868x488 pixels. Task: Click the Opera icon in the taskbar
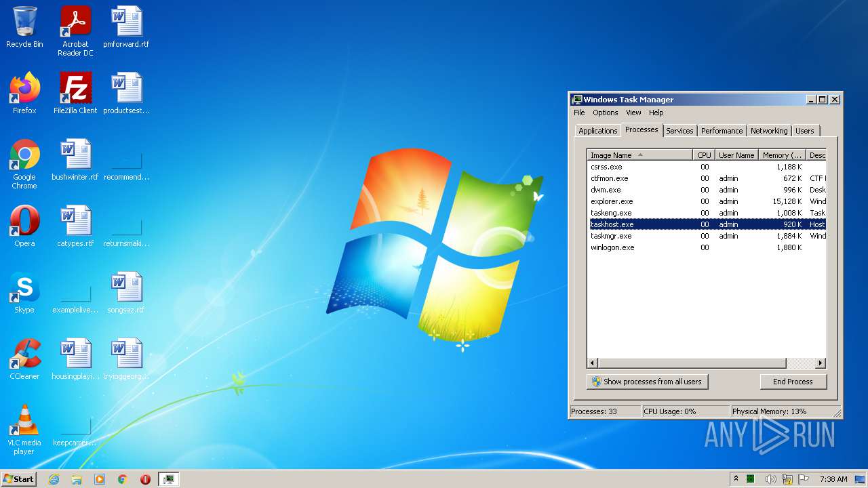(145, 479)
